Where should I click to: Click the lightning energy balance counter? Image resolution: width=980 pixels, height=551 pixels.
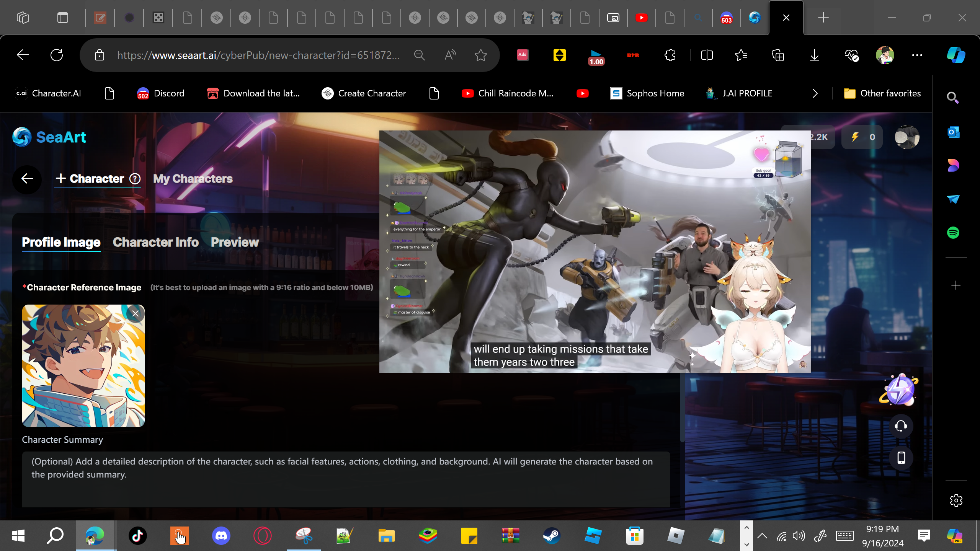[862, 137]
